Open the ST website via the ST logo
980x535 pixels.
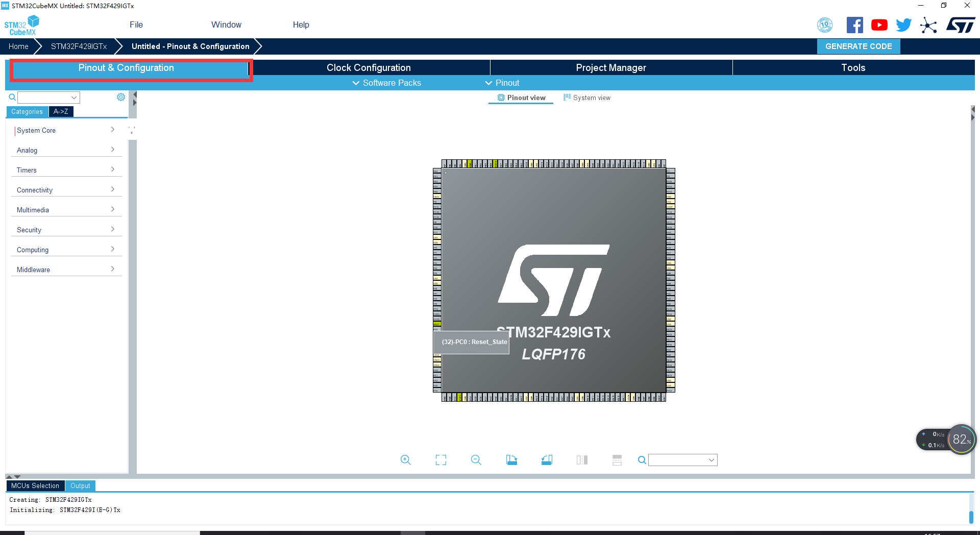tap(960, 24)
